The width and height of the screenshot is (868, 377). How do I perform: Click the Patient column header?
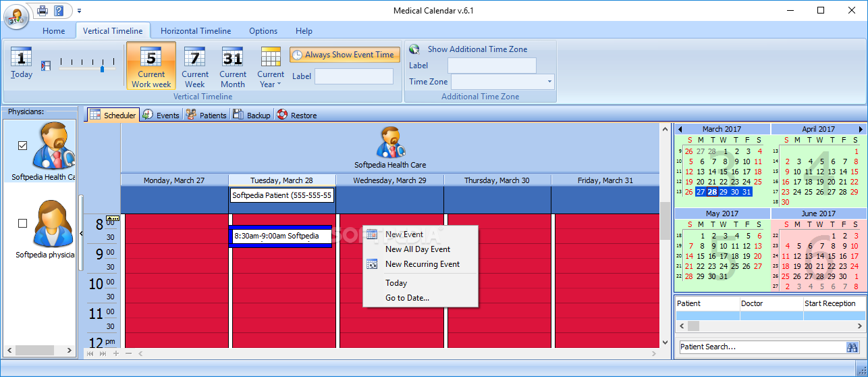(x=707, y=303)
